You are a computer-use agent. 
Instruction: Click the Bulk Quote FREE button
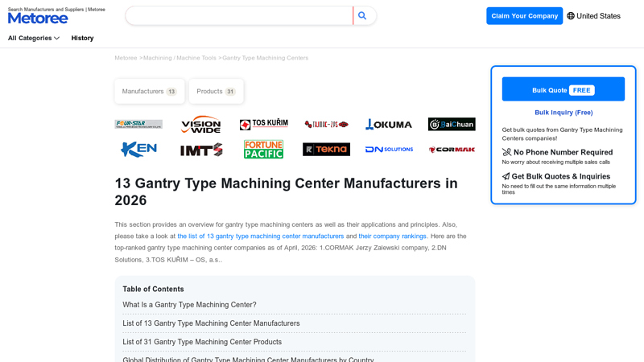click(x=563, y=89)
